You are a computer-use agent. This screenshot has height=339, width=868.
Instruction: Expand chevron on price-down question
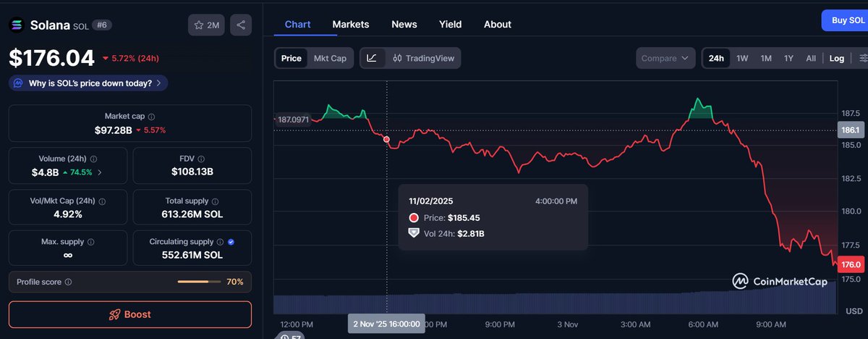coord(158,83)
